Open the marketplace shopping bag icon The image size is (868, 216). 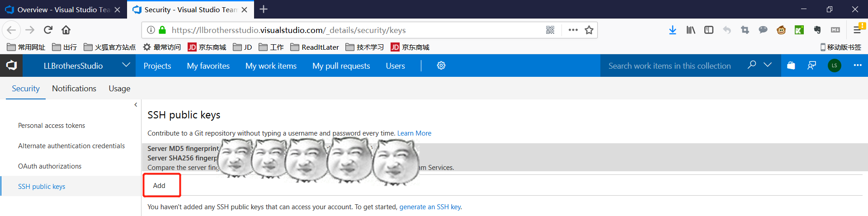(791, 66)
